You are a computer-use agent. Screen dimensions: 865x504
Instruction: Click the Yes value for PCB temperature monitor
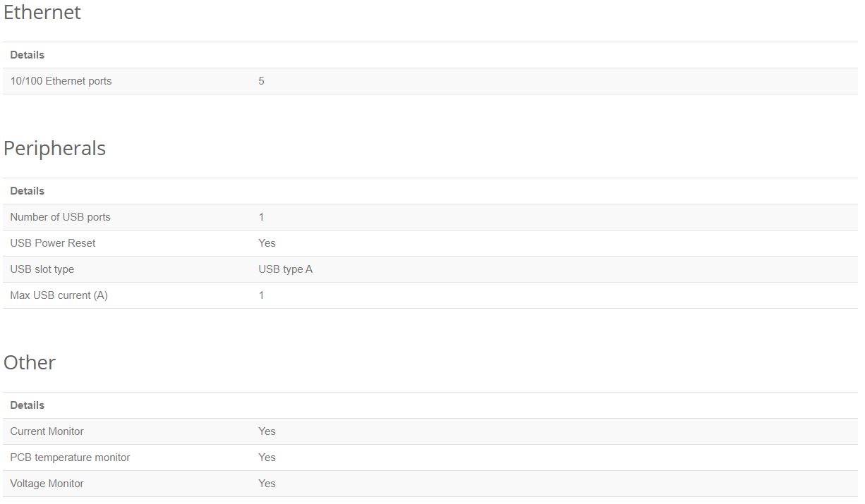click(x=267, y=457)
